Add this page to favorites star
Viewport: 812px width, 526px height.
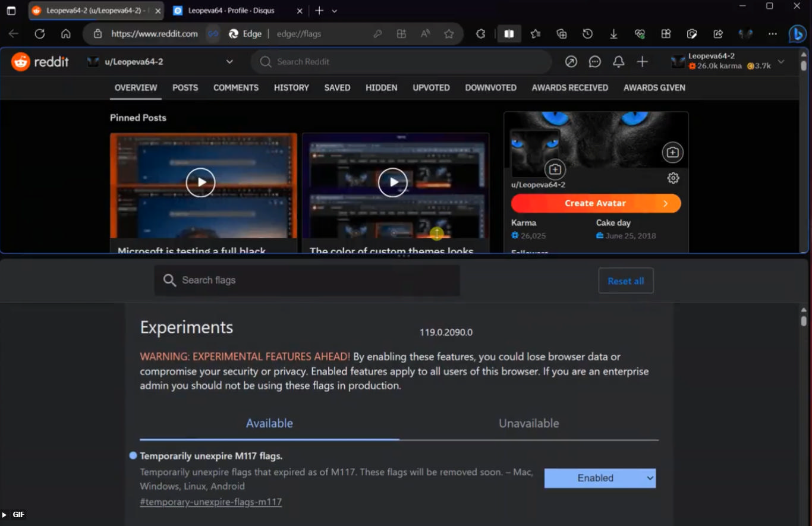click(x=449, y=34)
